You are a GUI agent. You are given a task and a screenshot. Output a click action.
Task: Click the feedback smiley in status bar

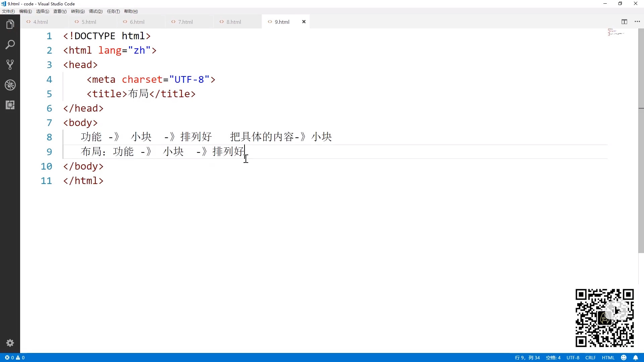(x=624, y=358)
